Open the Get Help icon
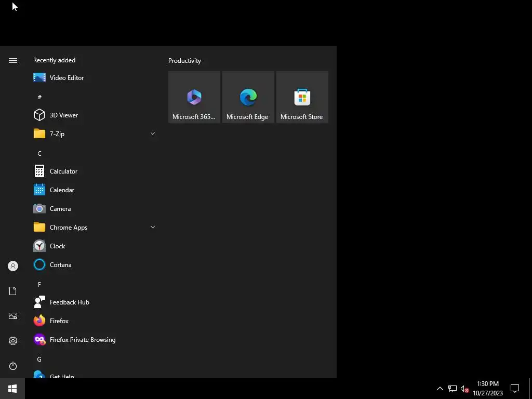532x399 pixels. click(39, 375)
